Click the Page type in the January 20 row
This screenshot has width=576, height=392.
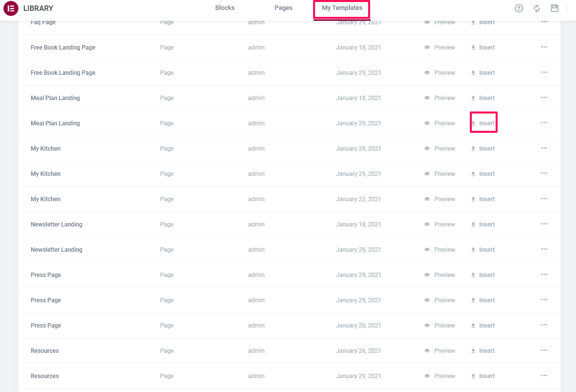[167, 326]
